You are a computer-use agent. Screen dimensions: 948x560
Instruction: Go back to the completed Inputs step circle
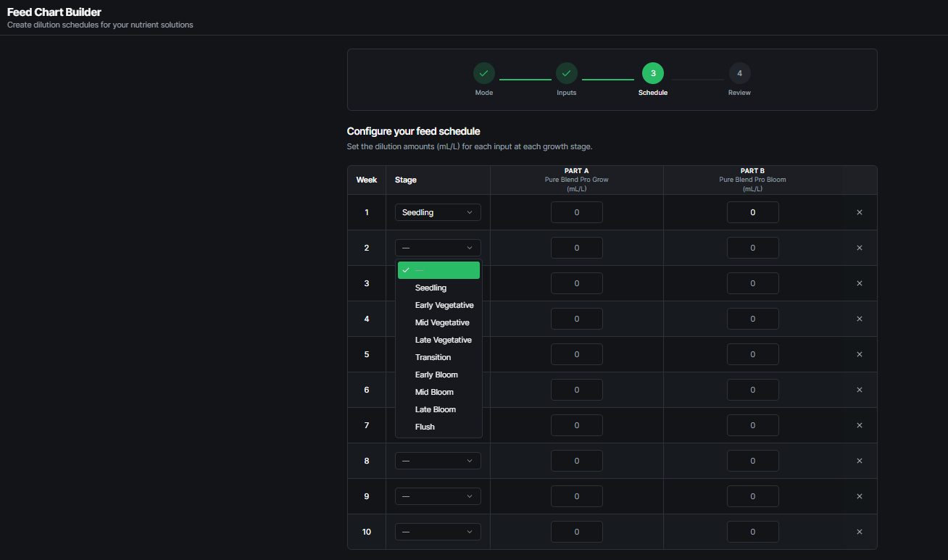[567, 73]
